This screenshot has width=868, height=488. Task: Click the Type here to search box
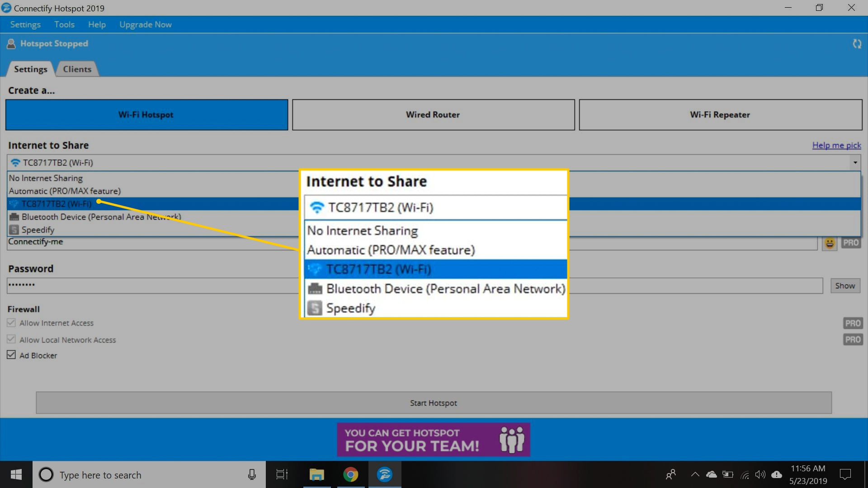click(149, 474)
